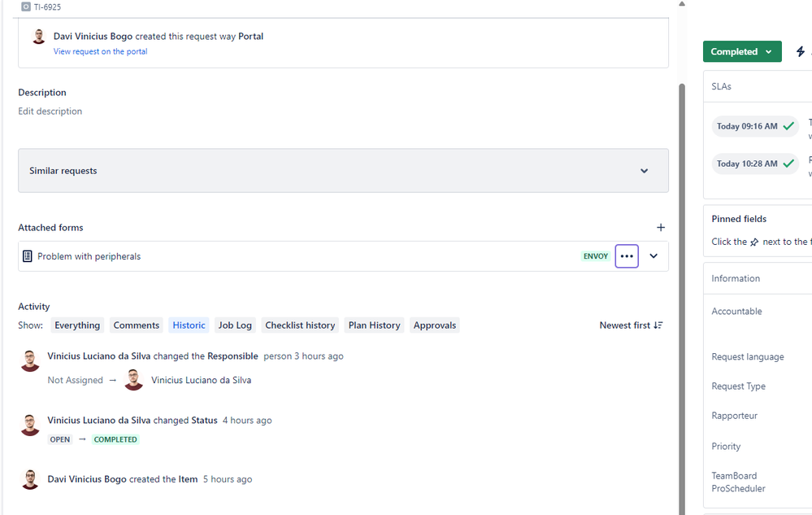The image size is (812, 515).
Task: Open the Completed status dropdown
Action: 741,51
